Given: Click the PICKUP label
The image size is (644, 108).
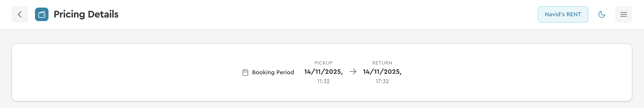Looking at the screenshot, I should click(323, 63).
